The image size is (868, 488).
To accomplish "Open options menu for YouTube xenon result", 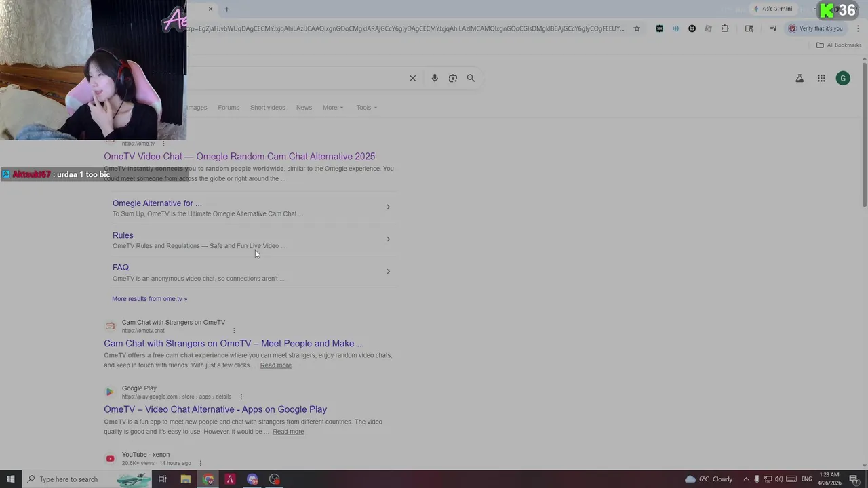I will click(x=200, y=463).
